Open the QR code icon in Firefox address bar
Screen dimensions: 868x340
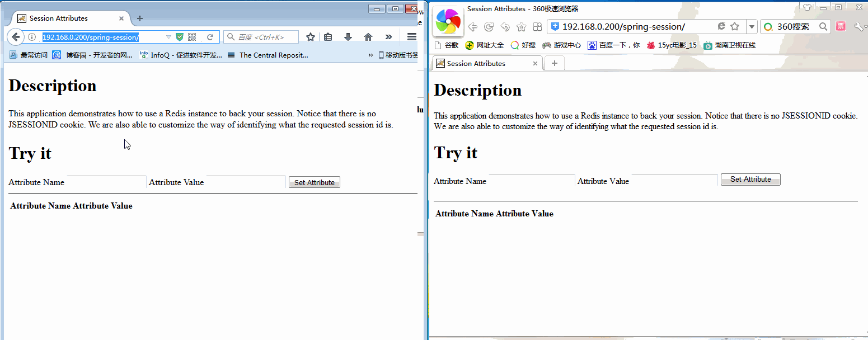[192, 37]
